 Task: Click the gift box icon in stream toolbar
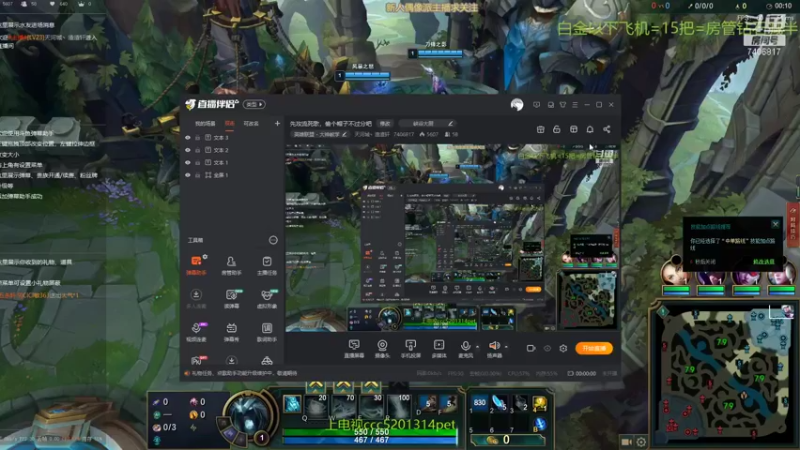pos(540,129)
